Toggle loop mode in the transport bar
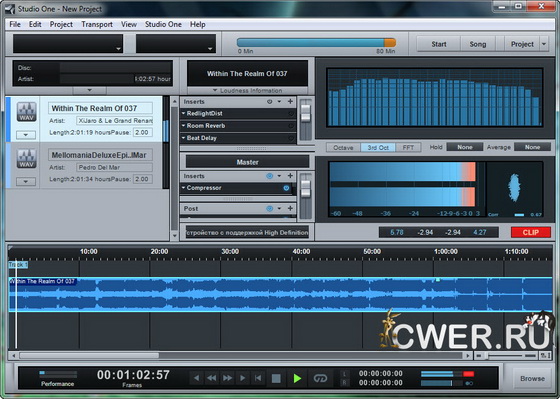Screen dimensions: 560x399 [320, 378]
